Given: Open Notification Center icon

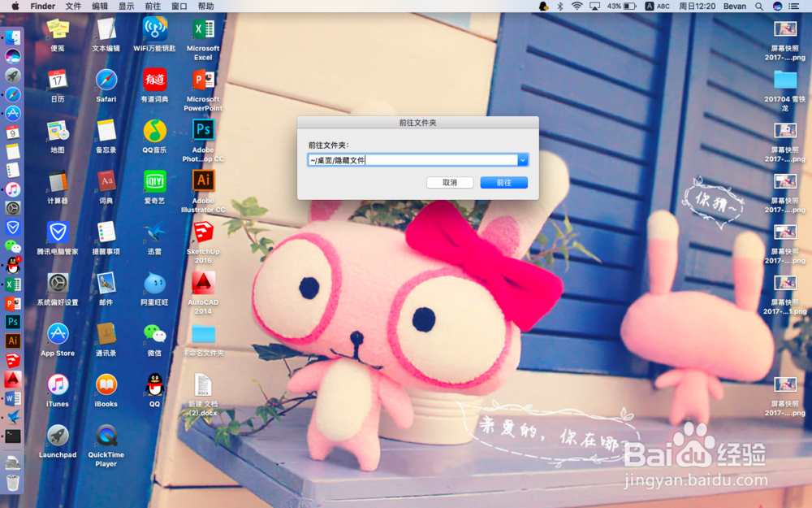Looking at the screenshot, I should 793,7.
